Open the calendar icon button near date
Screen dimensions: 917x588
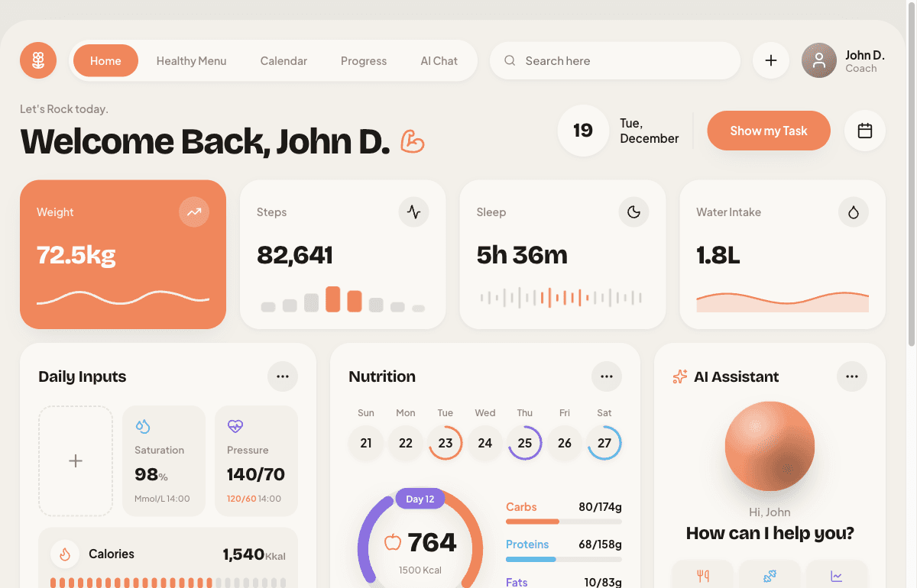(865, 131)
